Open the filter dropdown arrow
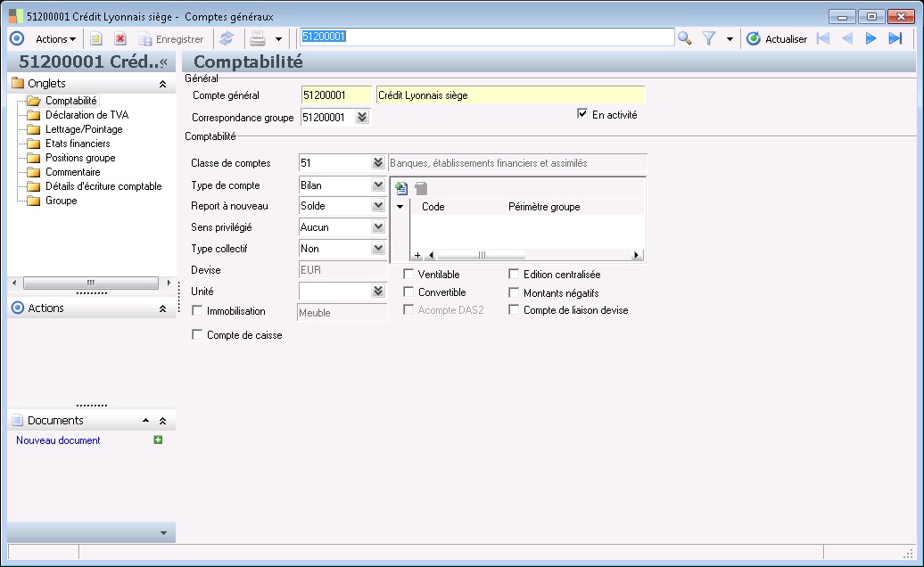 tap(730, 39)
